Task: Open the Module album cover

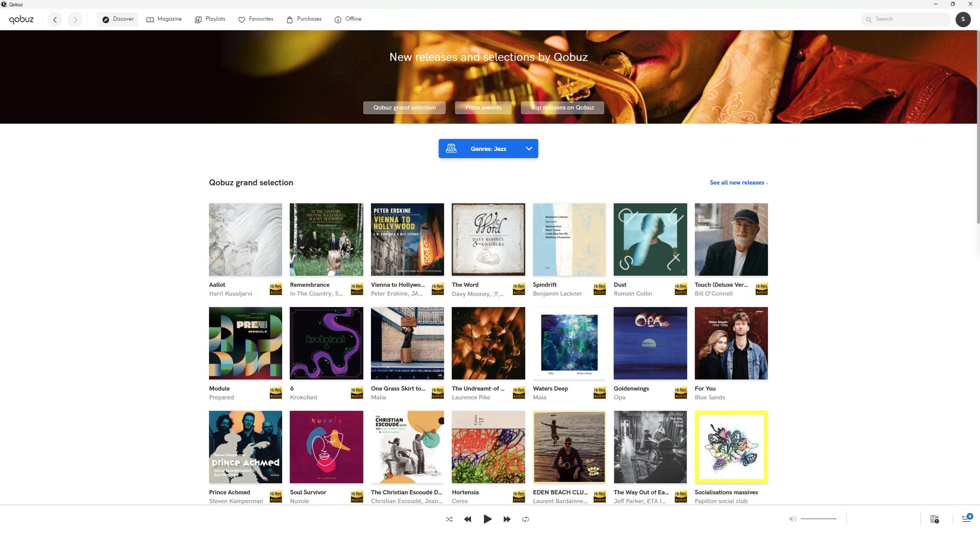Action: coord(246,343)
